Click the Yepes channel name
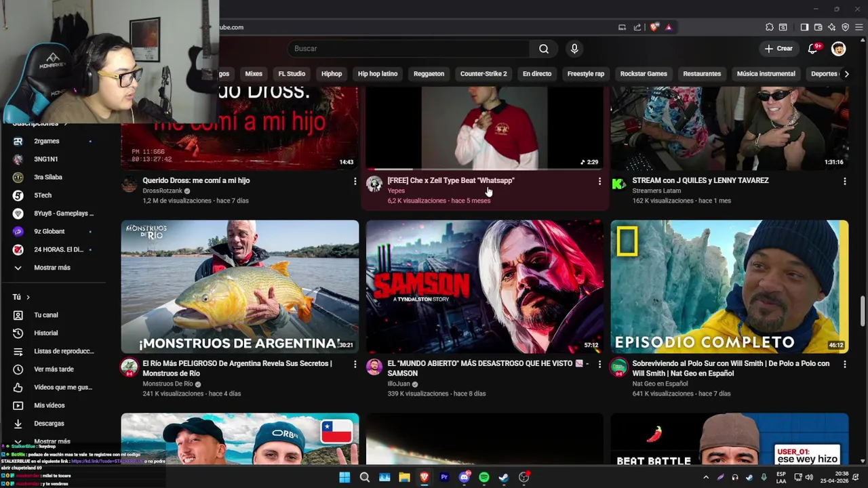Screen dimensions: 868x488 [396, 191]
